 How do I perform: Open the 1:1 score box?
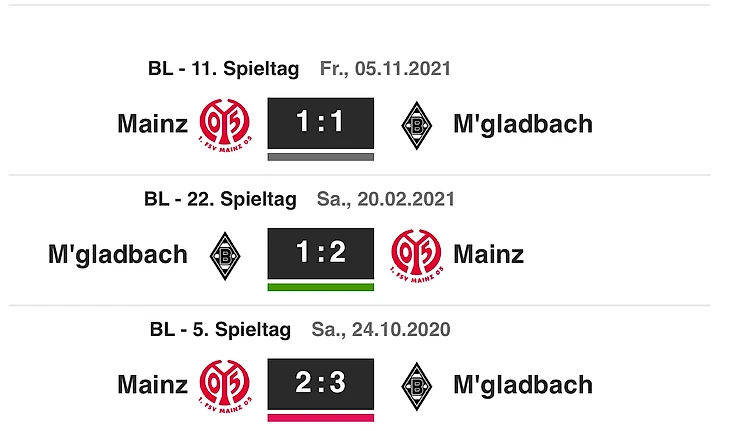tap(321, 123)
